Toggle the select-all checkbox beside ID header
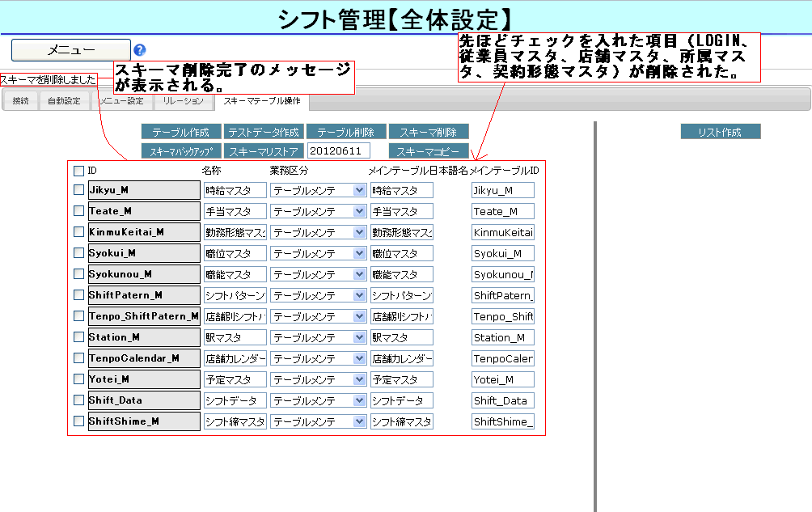 (x=78, y=171)
